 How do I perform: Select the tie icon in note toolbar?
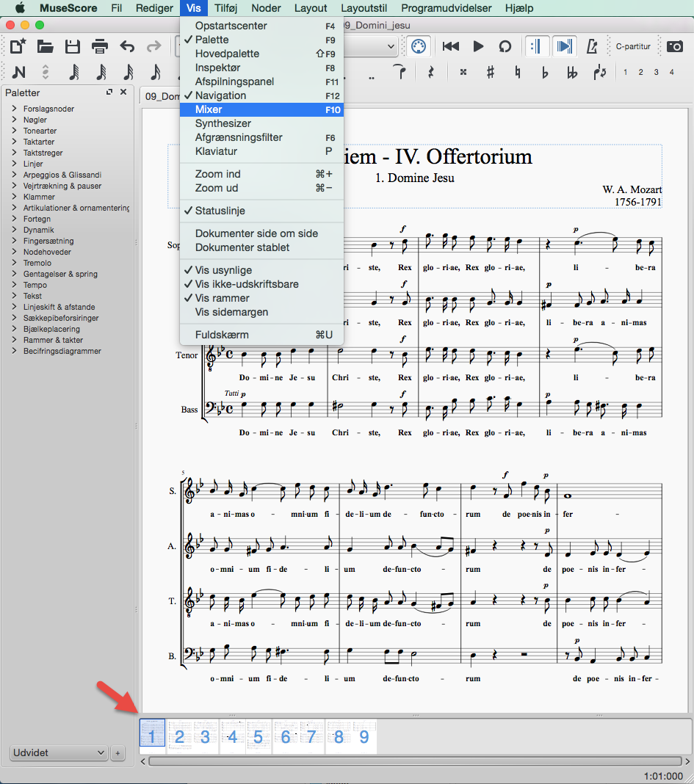click(x=400, y=72)
